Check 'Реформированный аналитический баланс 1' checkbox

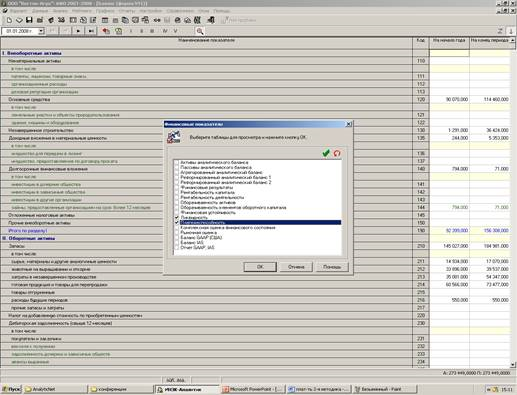click(x=177, y=178)
